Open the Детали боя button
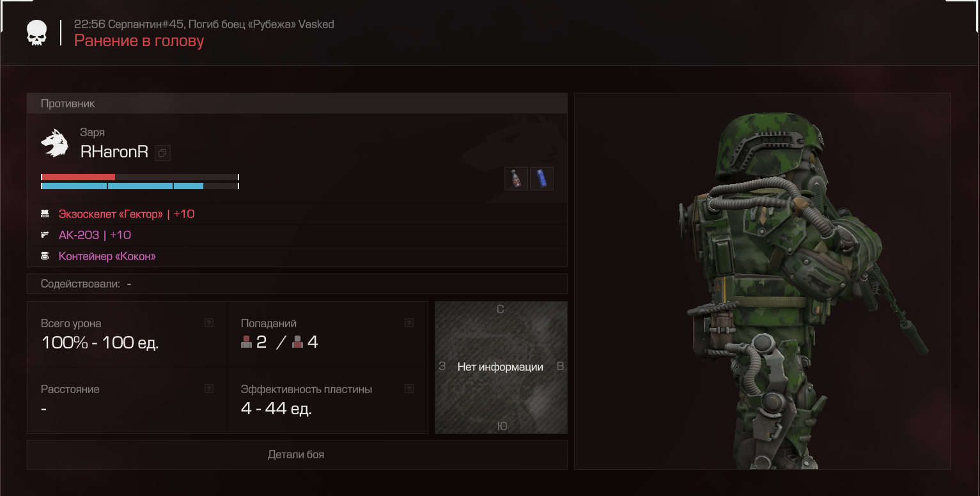This screenshot has height=496, width=980. click(297, 454)
